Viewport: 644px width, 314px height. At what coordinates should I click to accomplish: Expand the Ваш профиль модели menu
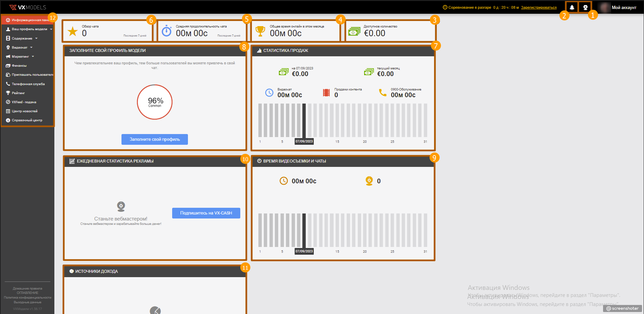(x=30, y=29)
